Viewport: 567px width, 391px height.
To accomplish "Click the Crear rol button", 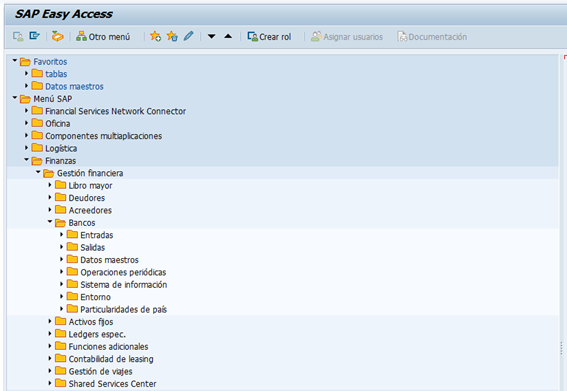I will coord(269,37).
